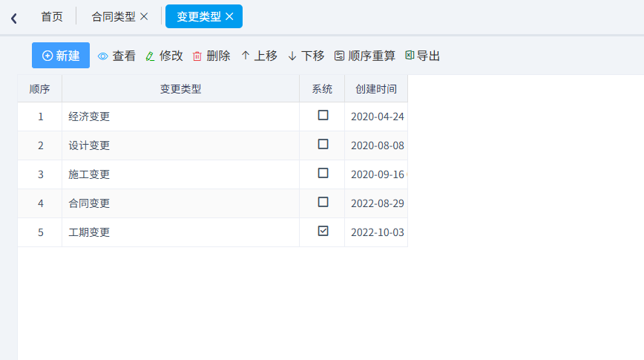Click the back chevron arrow beside the tabs
644x360 pixels.
(x=14, y=18)
